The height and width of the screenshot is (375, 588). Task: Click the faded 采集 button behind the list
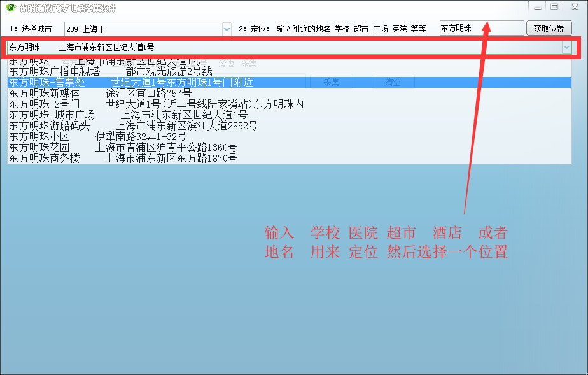(331, 82)
